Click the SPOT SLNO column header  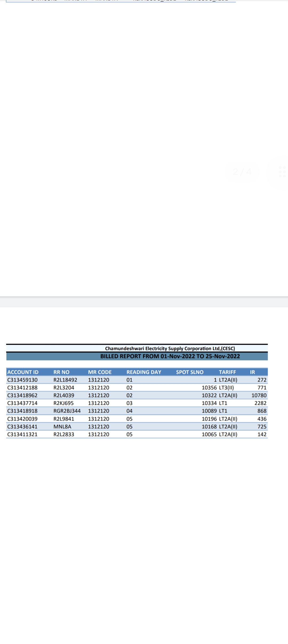click(x=190, y=372)
